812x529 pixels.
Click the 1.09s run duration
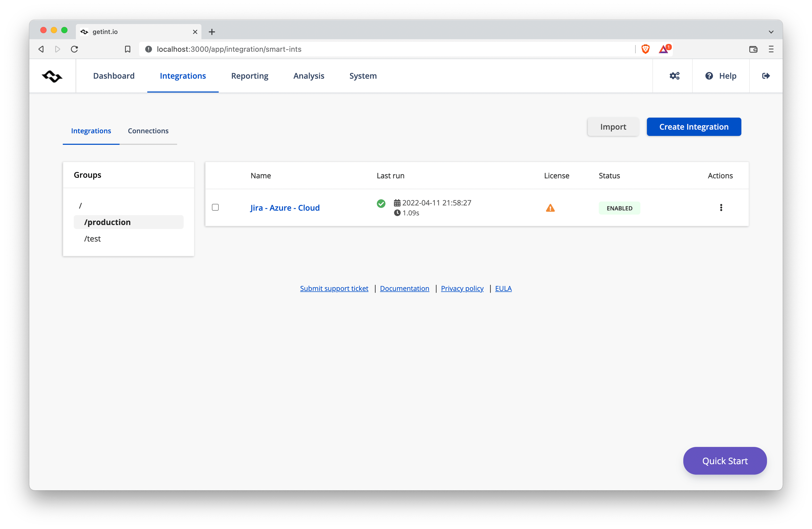pyautogui.click(x=410, y=213)
